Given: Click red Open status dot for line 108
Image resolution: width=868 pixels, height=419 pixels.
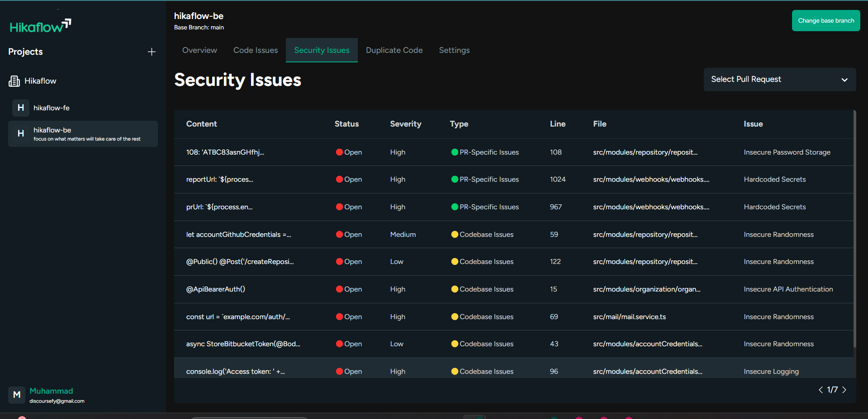Looking at the screenshot, I should click(x=339, y=152).
